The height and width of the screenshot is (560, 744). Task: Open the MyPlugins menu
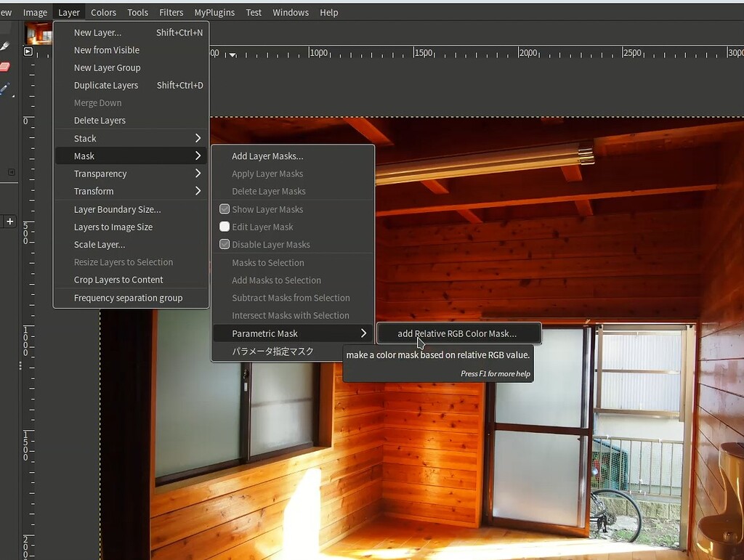pos(214,12)
